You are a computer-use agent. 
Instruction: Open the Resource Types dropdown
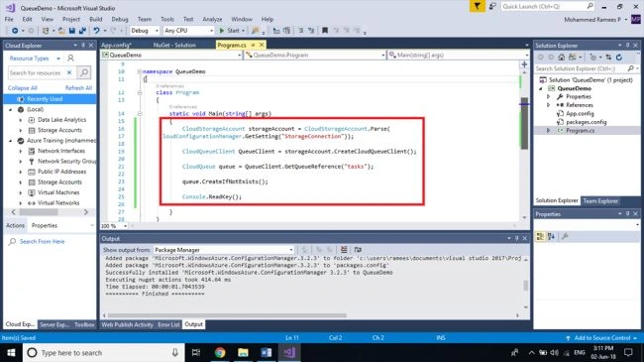(x=35, y=59)
